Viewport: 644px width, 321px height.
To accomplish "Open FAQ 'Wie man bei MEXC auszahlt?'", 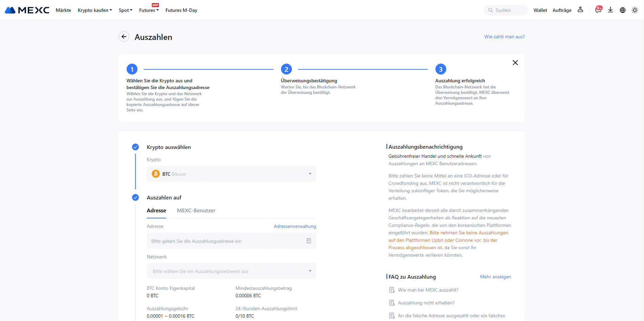I will pyautogui.click(x=428, y=290).
